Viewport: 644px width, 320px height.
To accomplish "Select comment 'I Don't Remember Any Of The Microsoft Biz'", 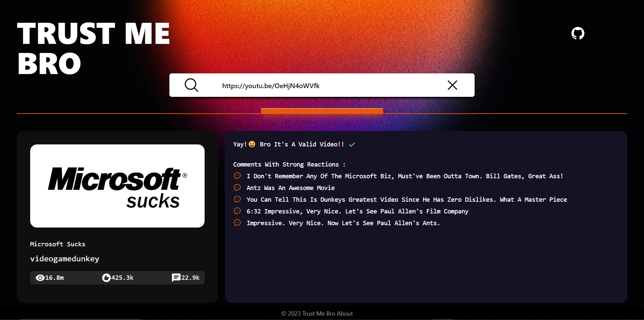I will pyautogui.click(x=405, y=176).
